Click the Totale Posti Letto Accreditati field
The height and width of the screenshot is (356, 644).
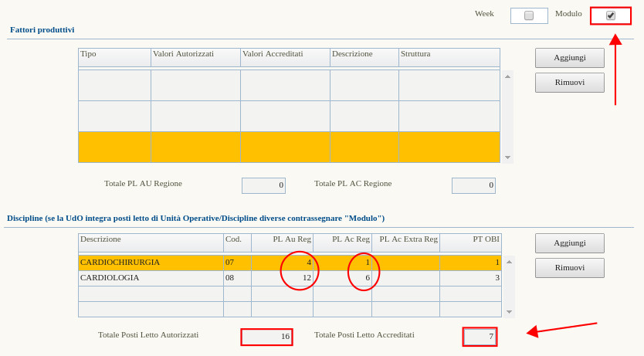[x=480, y=337]
